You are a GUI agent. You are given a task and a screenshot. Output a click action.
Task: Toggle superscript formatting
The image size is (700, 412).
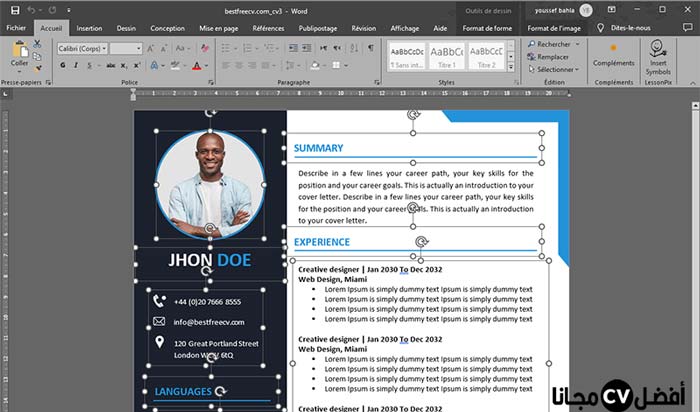(x=137, y=66)
